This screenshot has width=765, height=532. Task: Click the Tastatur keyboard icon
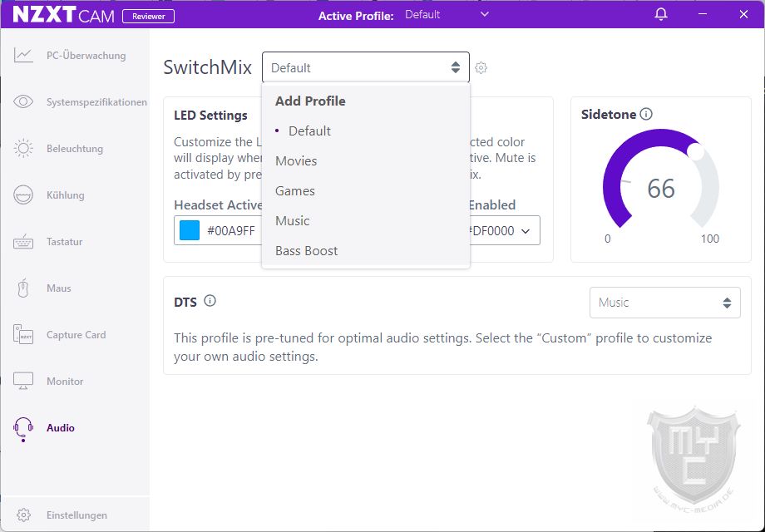(23, 242)
